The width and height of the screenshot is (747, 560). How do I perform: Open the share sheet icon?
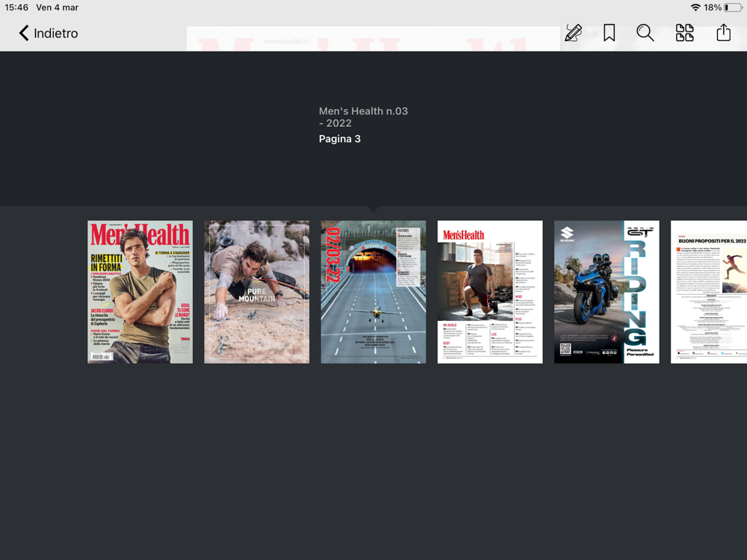pos(724,32)
